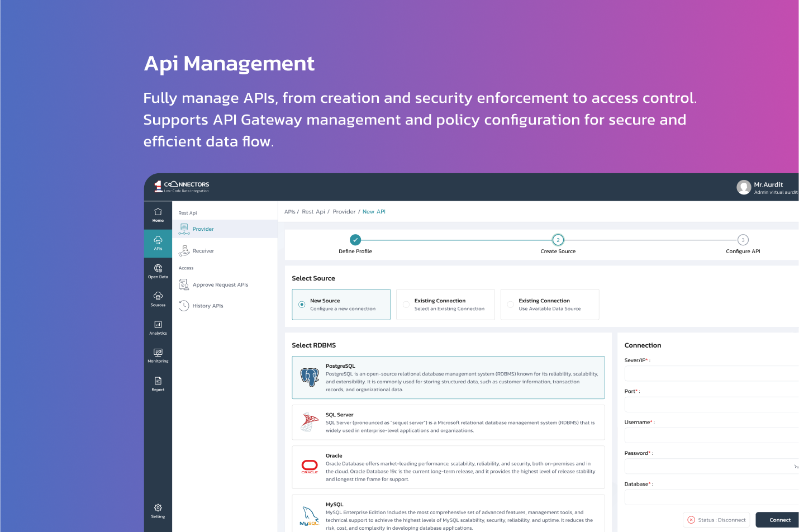Viewport: 799px width, 532px height.
Task: Select the SQL Server database card
Action: [448, 422]
